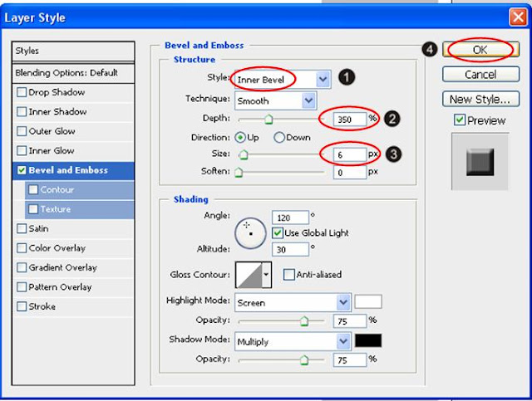Enable the Satin checkbox
Image resolution: width=532 pixels, height=401 pixels.
click(x=22, y=228)
